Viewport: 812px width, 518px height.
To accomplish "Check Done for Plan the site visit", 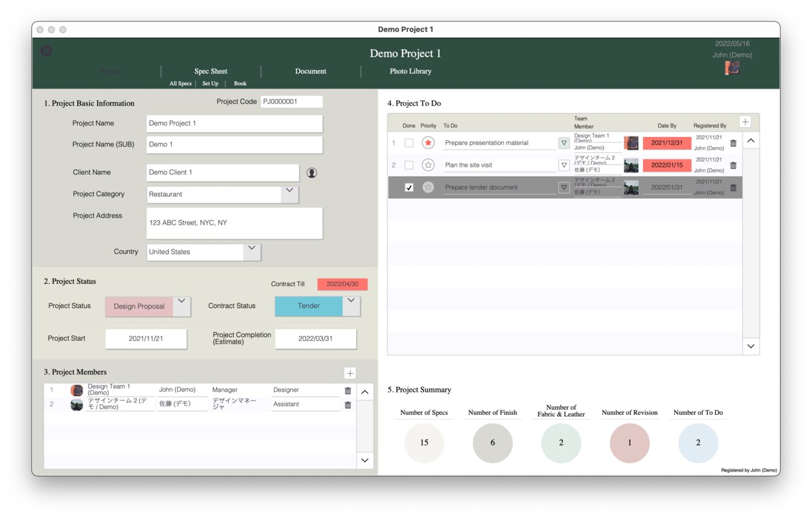I will click(409, 165).
